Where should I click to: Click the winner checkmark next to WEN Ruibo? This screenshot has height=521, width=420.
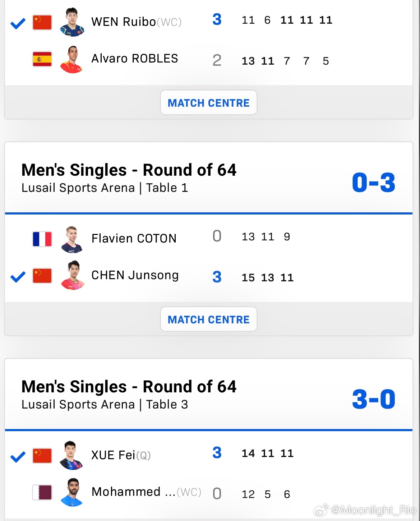tap(18, 24)
